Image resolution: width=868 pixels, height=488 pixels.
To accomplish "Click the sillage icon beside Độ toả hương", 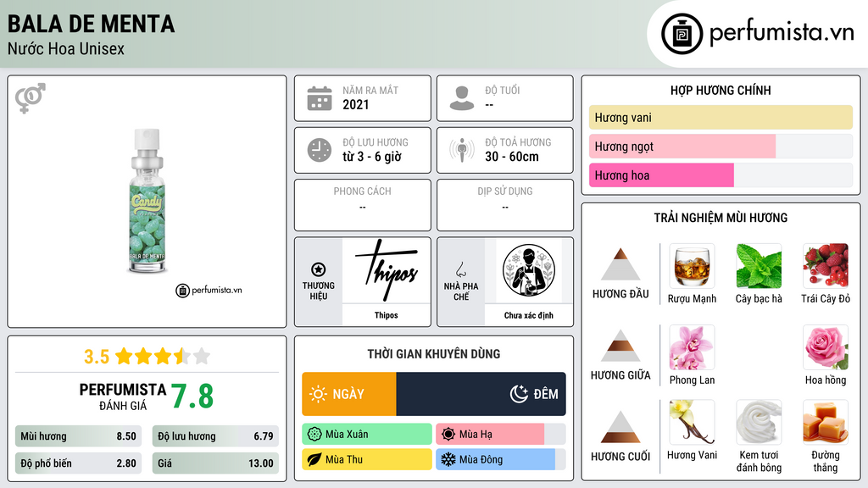I will [462, 150].
